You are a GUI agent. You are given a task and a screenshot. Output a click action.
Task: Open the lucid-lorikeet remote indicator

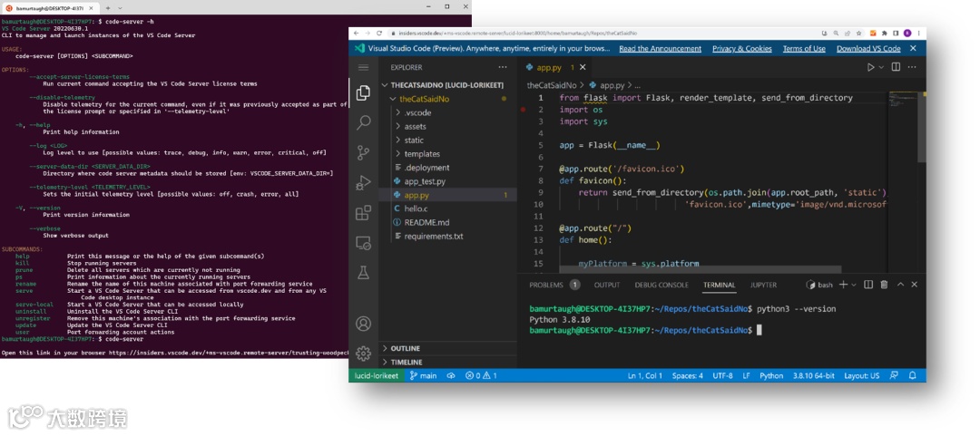pyautogui.click(x=375, y=375)
